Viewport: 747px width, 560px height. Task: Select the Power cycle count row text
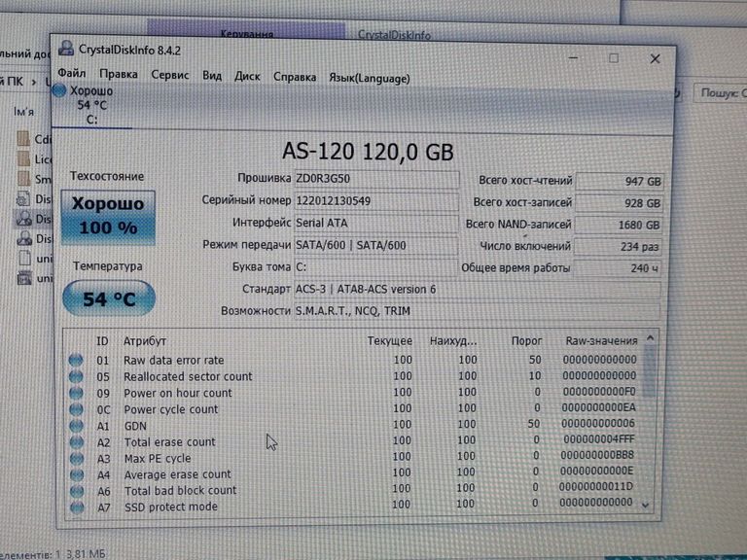170,409
